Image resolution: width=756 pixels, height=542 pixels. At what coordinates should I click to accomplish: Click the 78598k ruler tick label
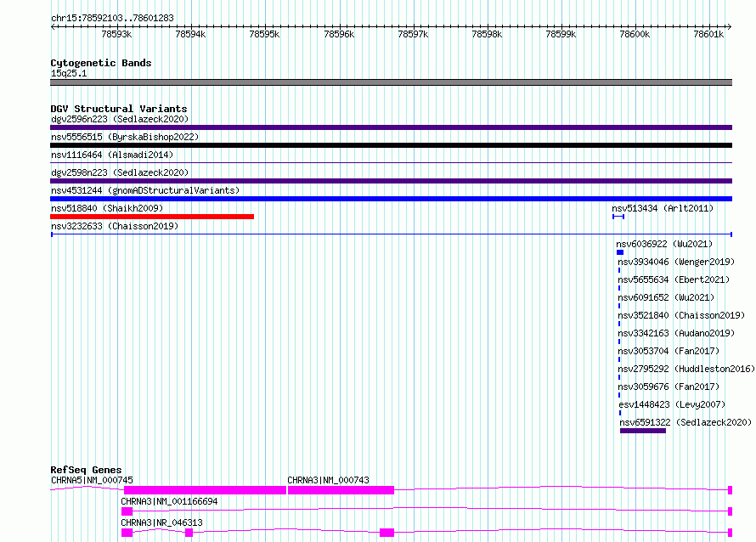point(487,34)
